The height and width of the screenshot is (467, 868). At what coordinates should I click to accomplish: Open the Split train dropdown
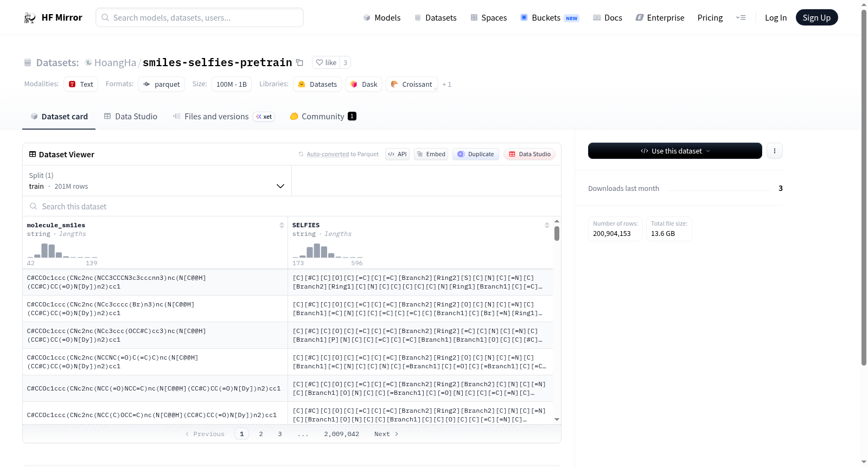pos(157,181)
